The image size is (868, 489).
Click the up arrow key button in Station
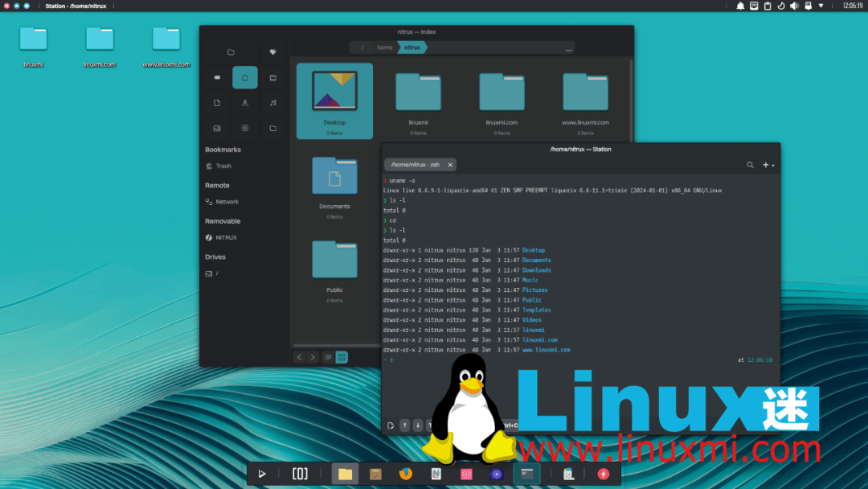tap(404, 425)
